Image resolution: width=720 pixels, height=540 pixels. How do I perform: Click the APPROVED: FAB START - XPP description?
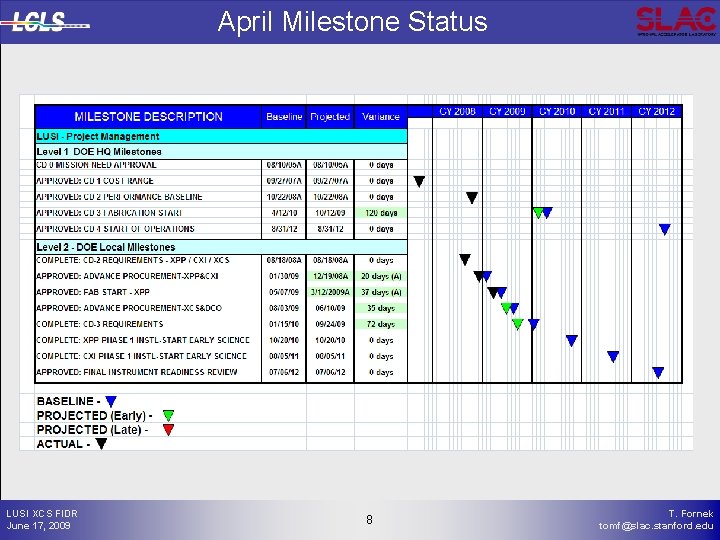coord(93,292)
